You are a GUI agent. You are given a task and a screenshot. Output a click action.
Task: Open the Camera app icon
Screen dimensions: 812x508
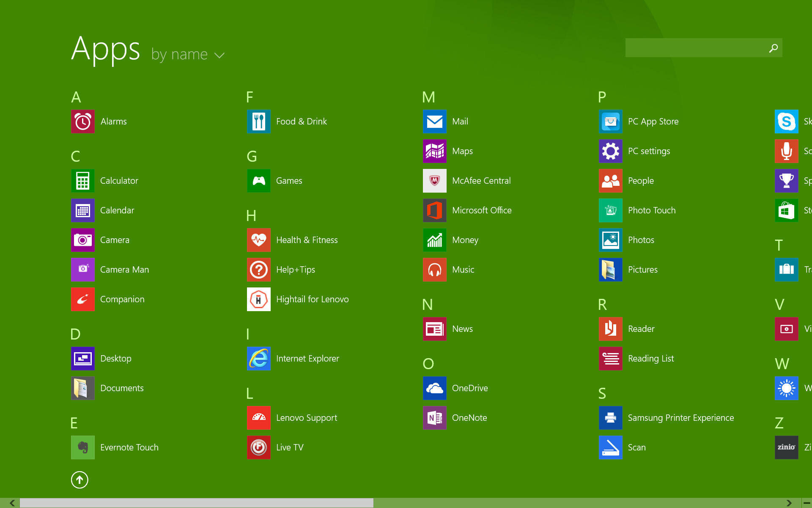coord(82,240)
